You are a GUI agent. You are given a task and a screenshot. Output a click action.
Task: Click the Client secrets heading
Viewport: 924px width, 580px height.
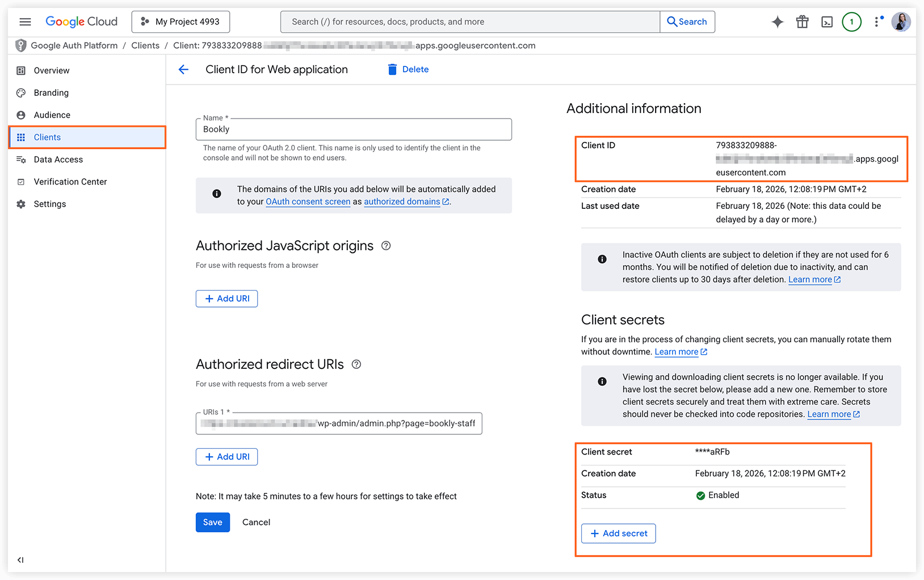(623, 320)
